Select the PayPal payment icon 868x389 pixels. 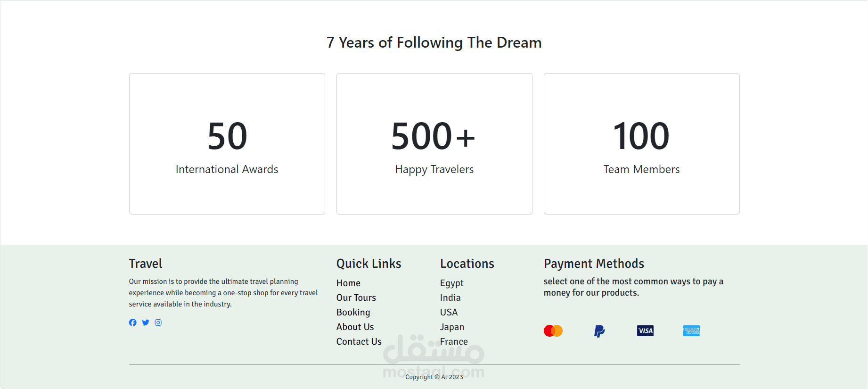[599, 331]
